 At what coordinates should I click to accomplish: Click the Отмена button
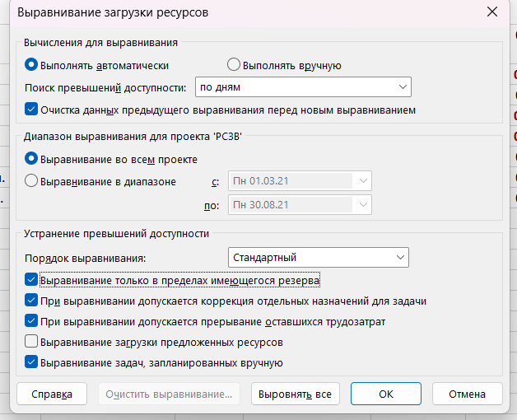click(x=468, y=394)
